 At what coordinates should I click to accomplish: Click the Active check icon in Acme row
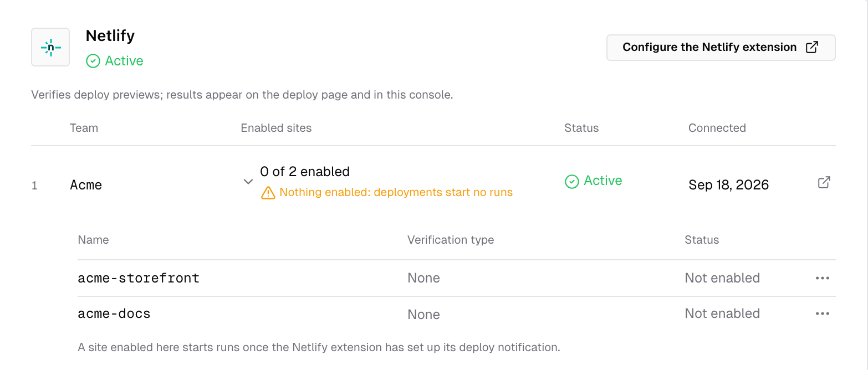[571, 181]
